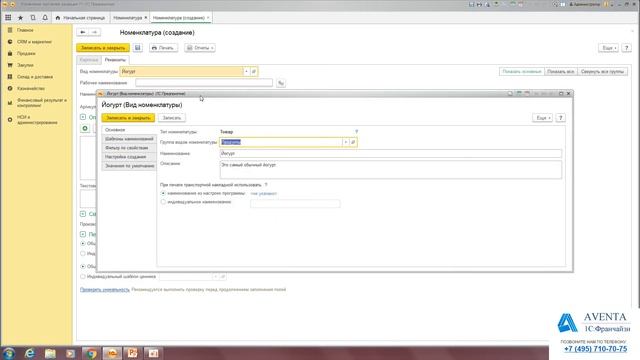Open the File Explorer taskbar icon
640x360 pixels.
[50, 353]
